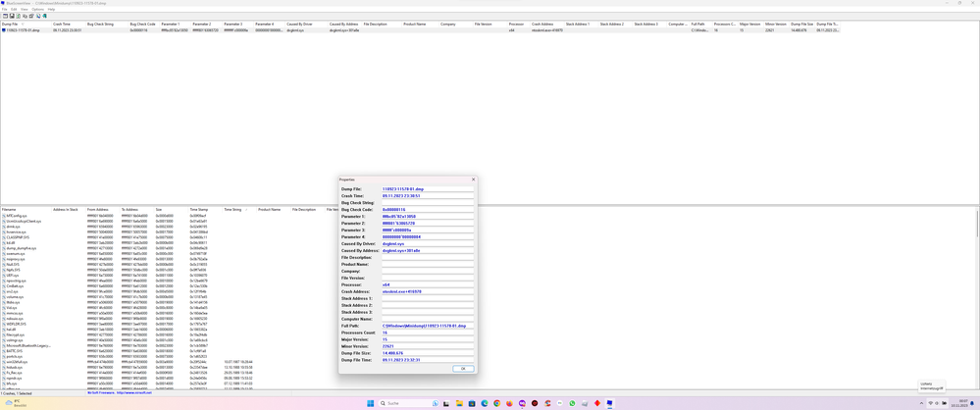The width and height of the screenshot is (980, 410).
Task: Select UEFI.sys in the driver list
Action: tap(13, 275)
